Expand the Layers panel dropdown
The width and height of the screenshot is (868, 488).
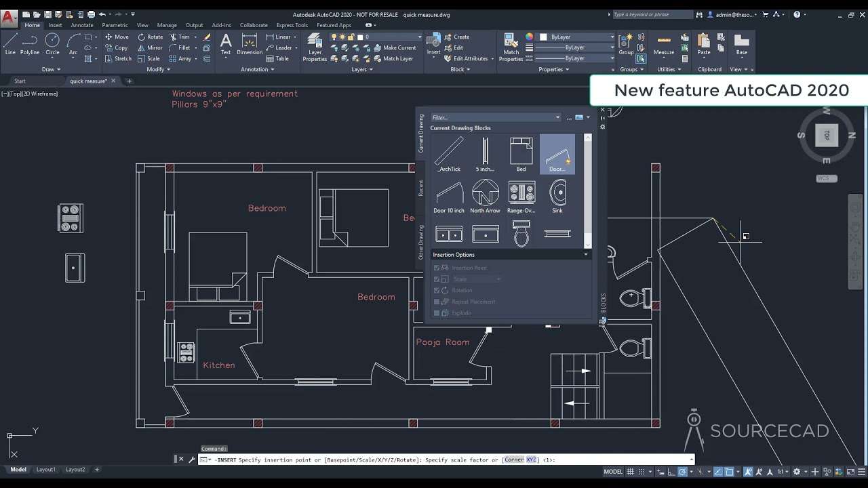point(361,69)
